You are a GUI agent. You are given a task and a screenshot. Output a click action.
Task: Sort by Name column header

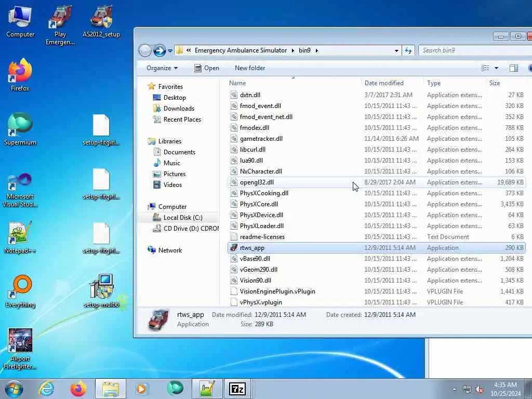click(294, 83)
